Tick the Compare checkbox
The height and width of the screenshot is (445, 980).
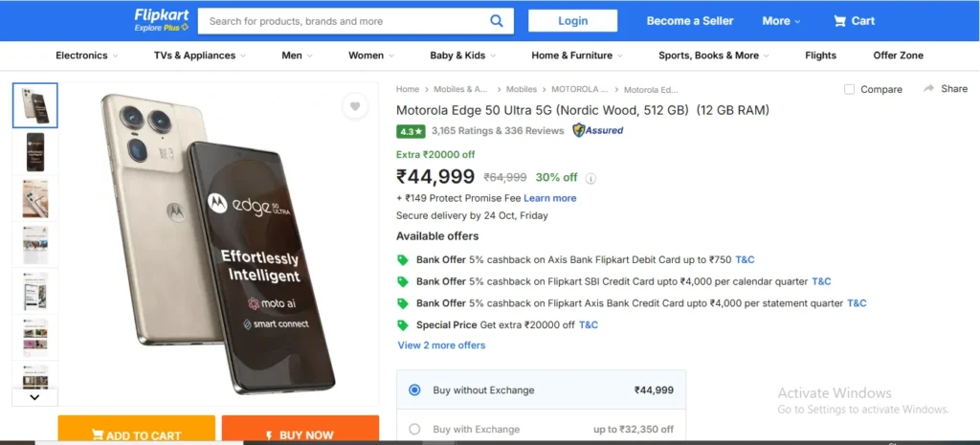[849, 89]
